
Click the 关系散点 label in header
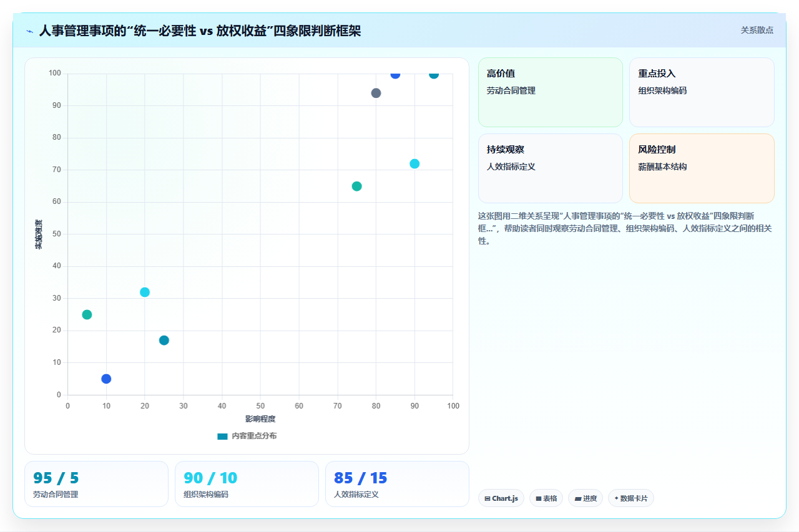(x=757, y=30)
